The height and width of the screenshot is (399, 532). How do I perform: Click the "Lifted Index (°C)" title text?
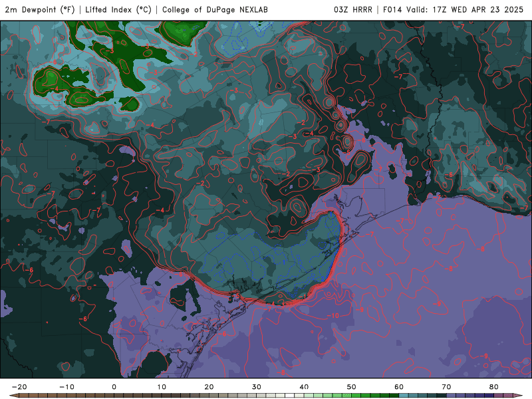(x=118, y=9)
